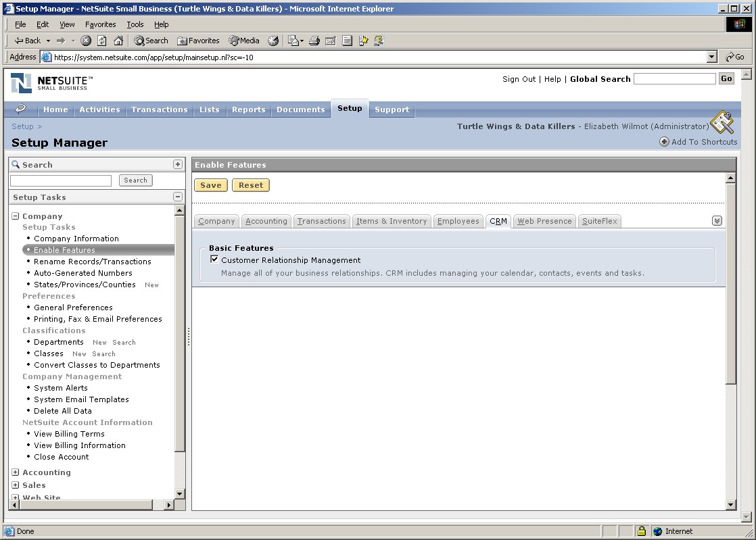Click the starred page toolbar icon
The height and width of the screenshot is (540, 756).
pos(364,41)
